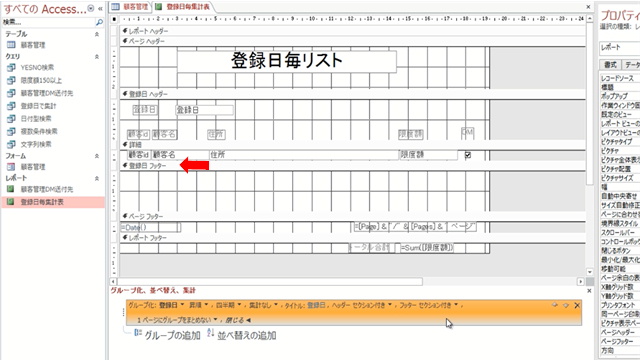Switch to the 顧客管理 document tab

pyautogui.click(x=131, y=7)
